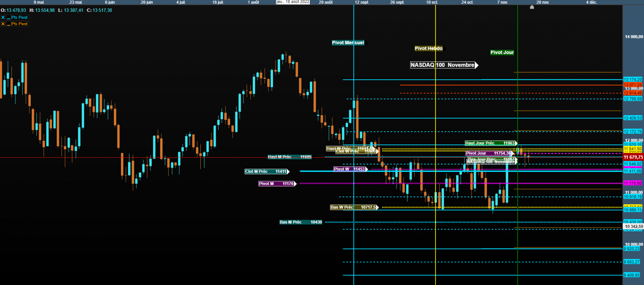Click the 10 oct. date on time axis
The height and width of the screenshot is (285, 644).
(x=432, y=2)
